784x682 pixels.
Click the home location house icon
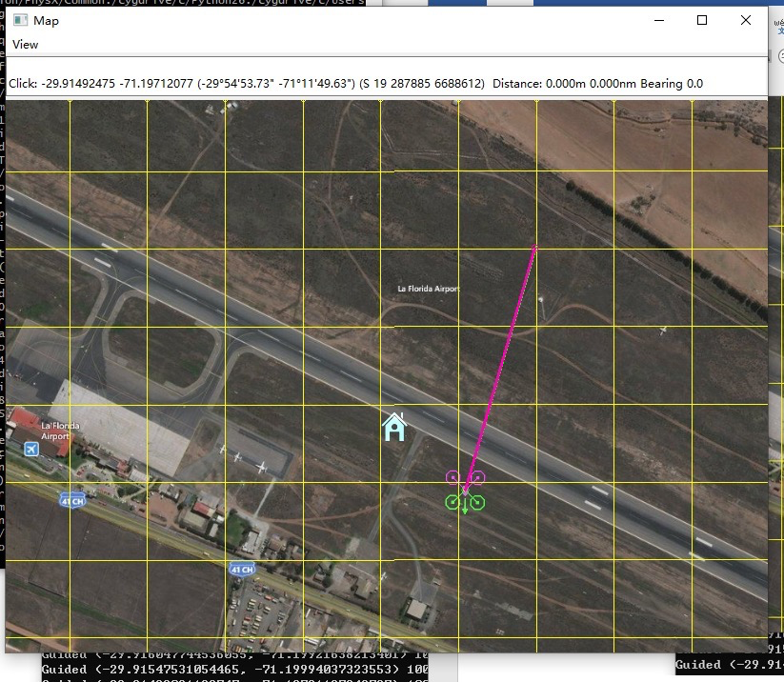click(394, 428)
